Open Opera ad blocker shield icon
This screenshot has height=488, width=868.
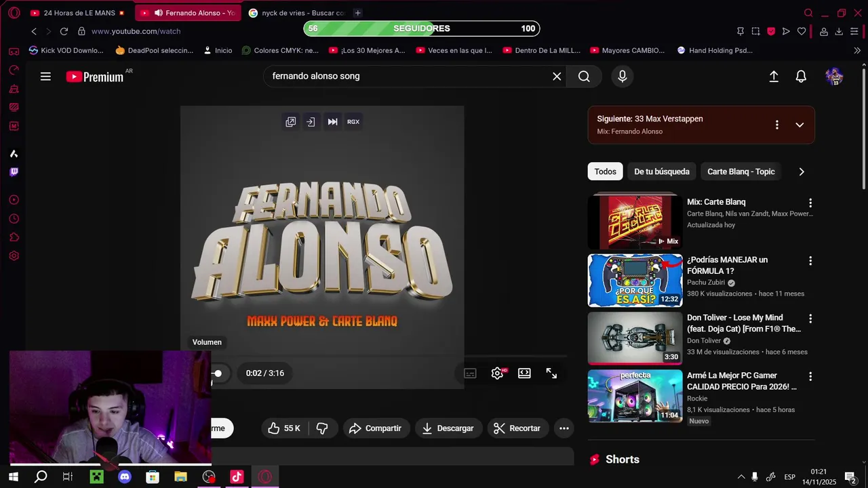pyautogui.click(x=771, y=31)
